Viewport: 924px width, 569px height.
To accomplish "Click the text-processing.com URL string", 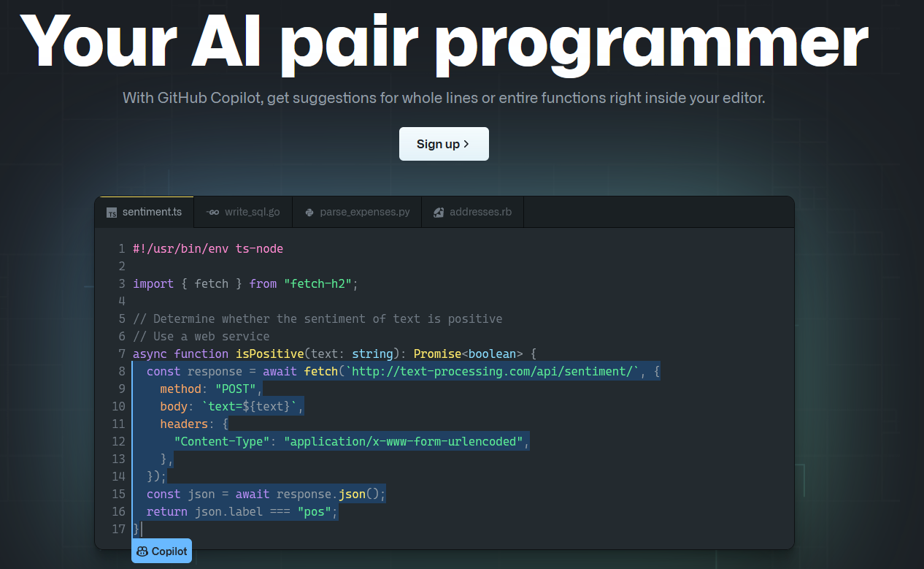I will [493, 371].
